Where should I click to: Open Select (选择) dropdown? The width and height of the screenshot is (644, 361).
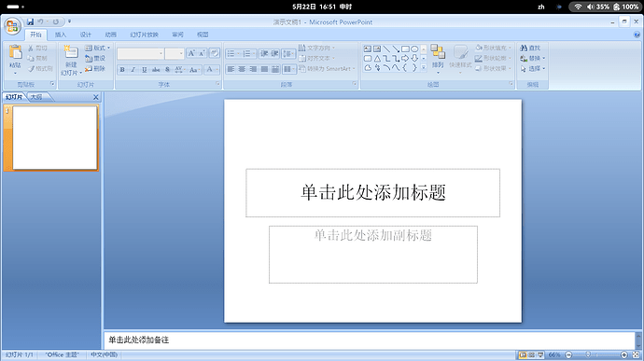pos(532,69)
